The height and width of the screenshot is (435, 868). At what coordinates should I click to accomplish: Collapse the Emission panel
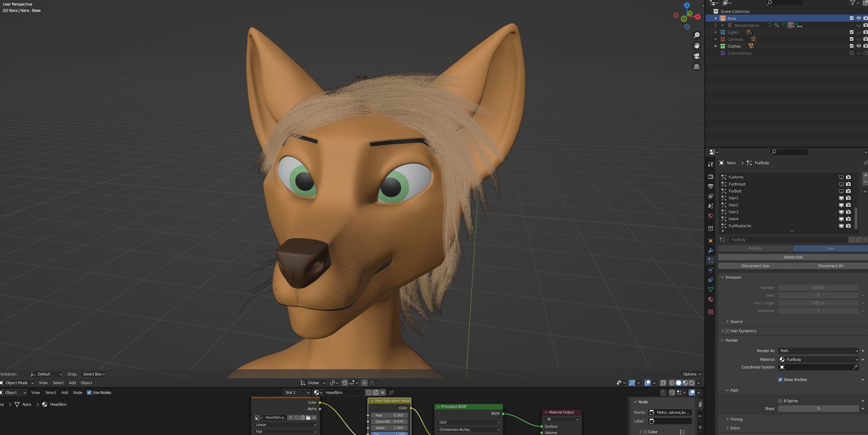point(722,277)
